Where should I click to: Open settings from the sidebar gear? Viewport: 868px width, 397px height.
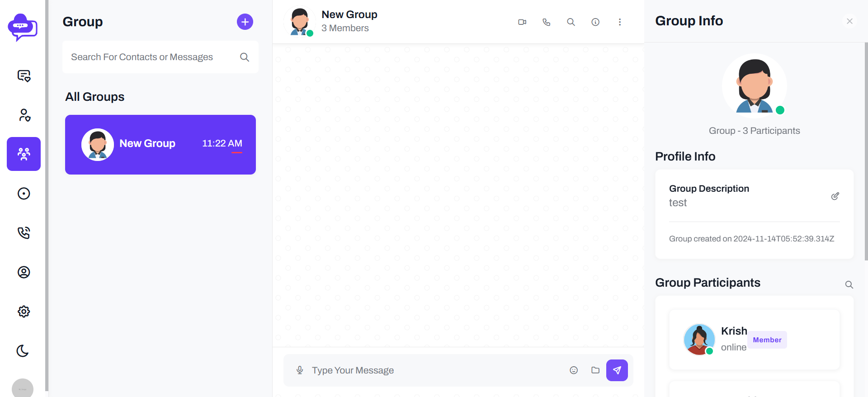pos(24,312)
